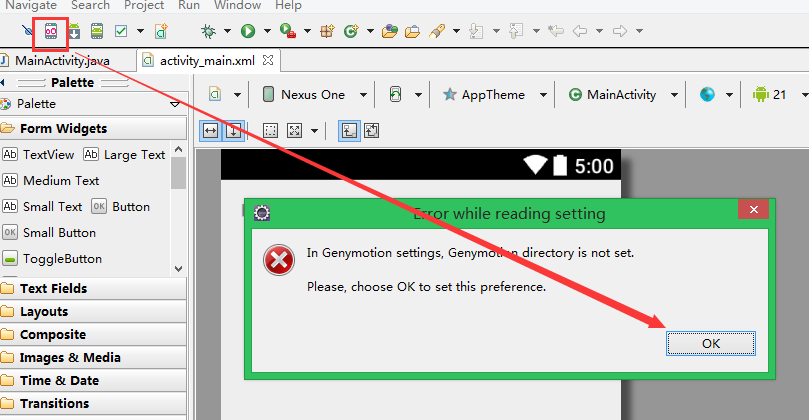809x420 pixels.
Task: Select the Button widget in palette
Action: (x=121, y=206)
